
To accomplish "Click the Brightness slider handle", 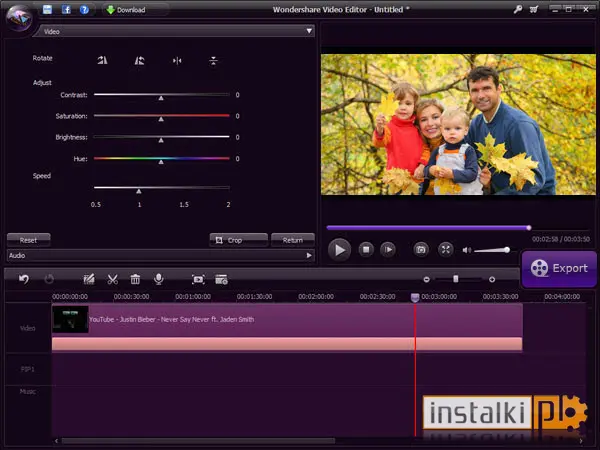I will [x=161, y=140].
